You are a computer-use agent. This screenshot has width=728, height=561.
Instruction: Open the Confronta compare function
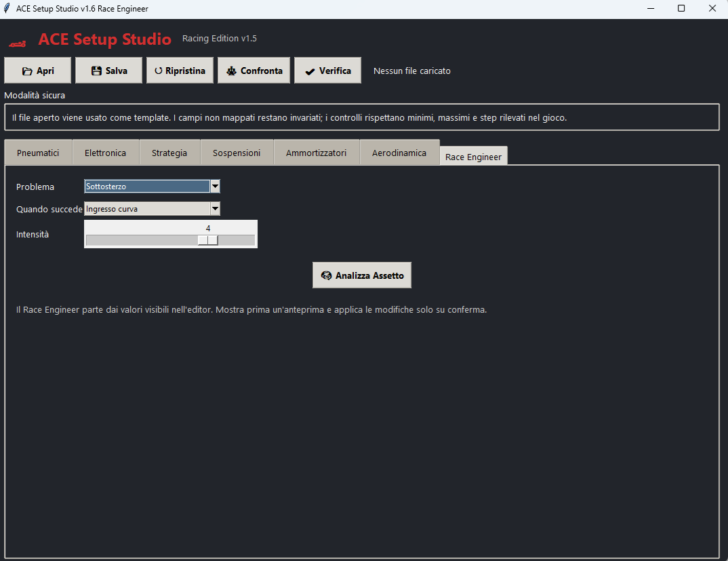click(x=254, y=71)
